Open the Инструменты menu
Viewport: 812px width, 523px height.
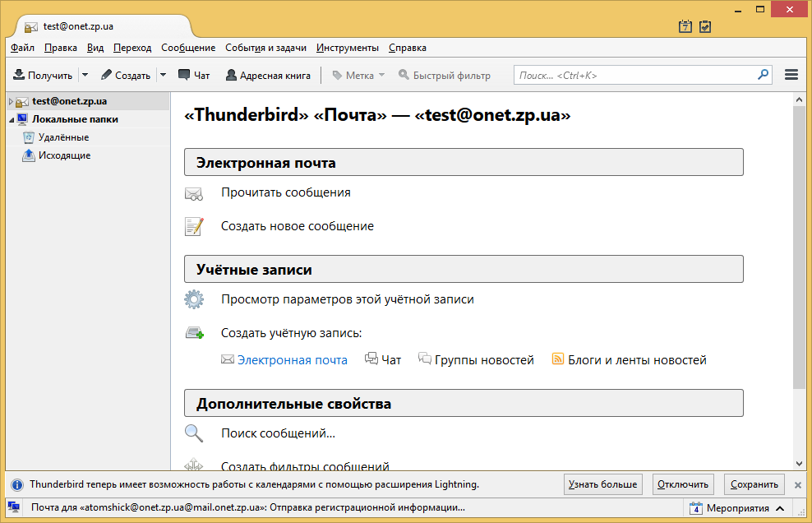coord(348,48)
